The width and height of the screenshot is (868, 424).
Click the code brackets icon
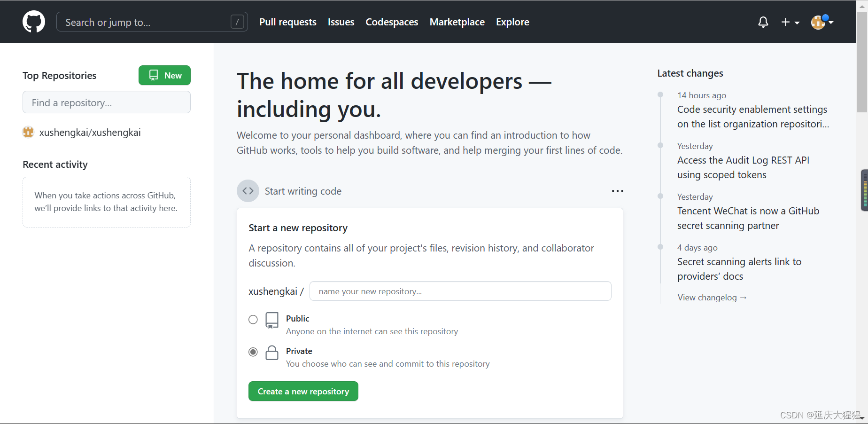click(248, 191)
